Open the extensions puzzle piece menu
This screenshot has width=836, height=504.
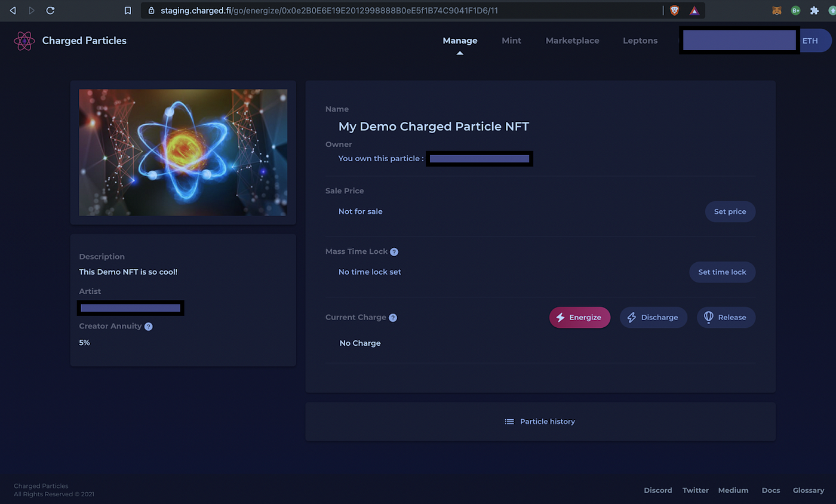click(814, 10)
